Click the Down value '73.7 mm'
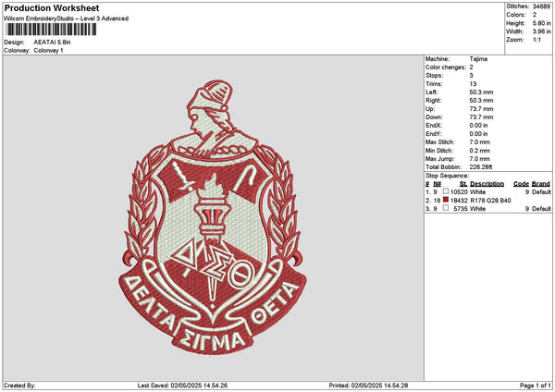The image size is (555, 392). (481, 117)
